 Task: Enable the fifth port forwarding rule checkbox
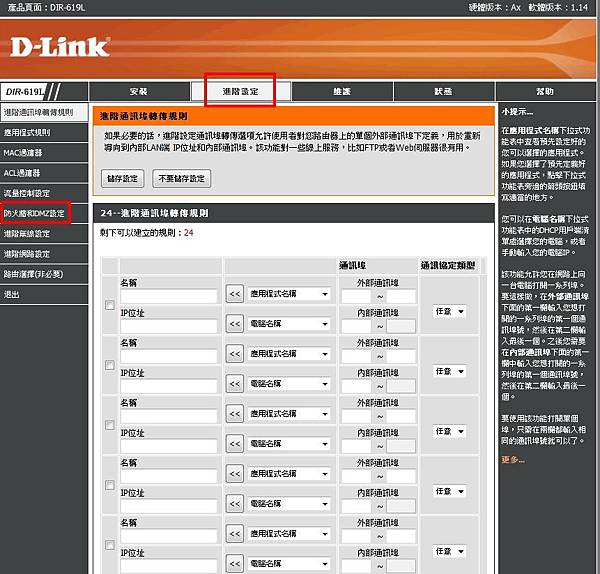110,545
